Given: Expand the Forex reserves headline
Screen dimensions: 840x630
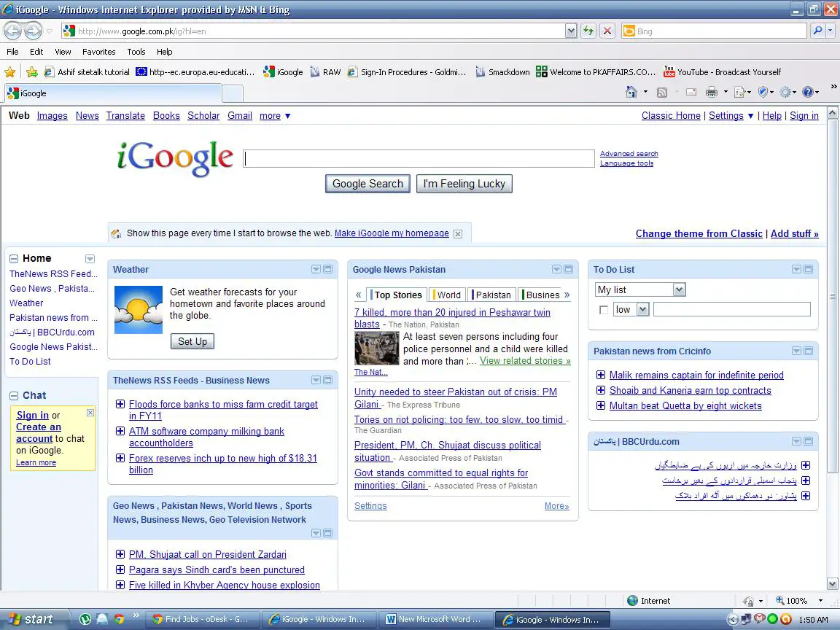Looking at the screenshot, I should tap(120, 457).
